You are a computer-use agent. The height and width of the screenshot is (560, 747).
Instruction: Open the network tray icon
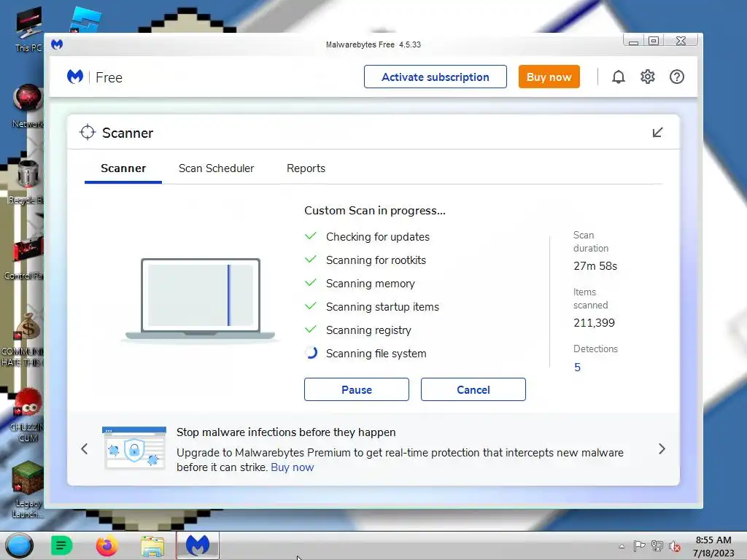(657, 546)
